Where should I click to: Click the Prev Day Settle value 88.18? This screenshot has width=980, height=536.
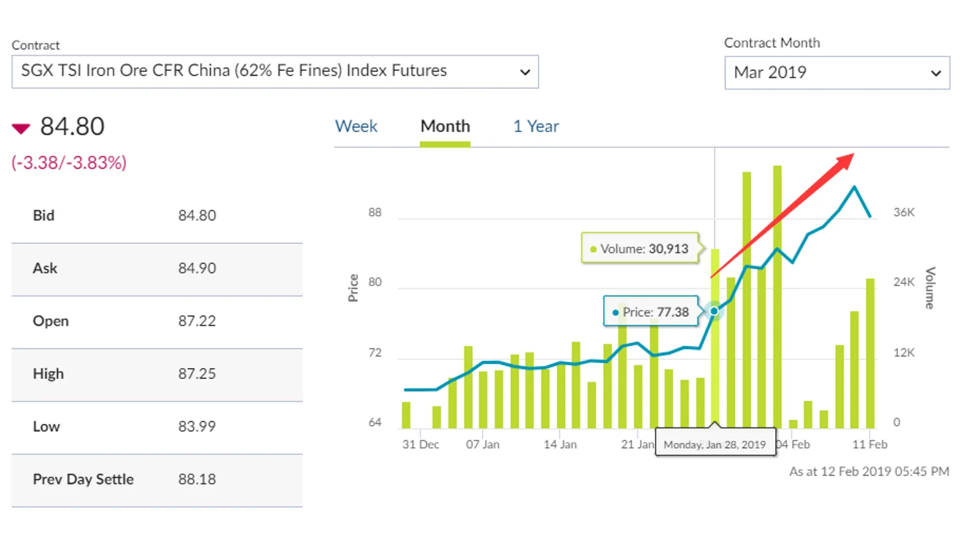(x=197, y=479)
